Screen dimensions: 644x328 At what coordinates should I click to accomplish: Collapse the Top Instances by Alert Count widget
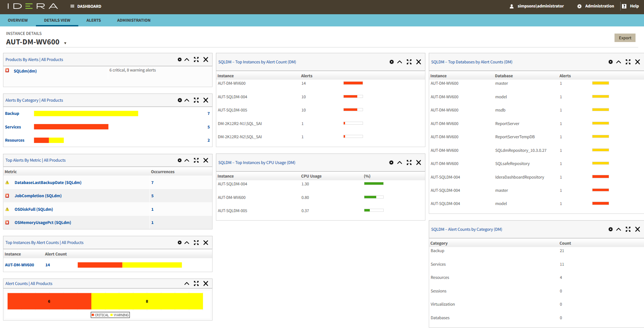(x=400, y=62)
